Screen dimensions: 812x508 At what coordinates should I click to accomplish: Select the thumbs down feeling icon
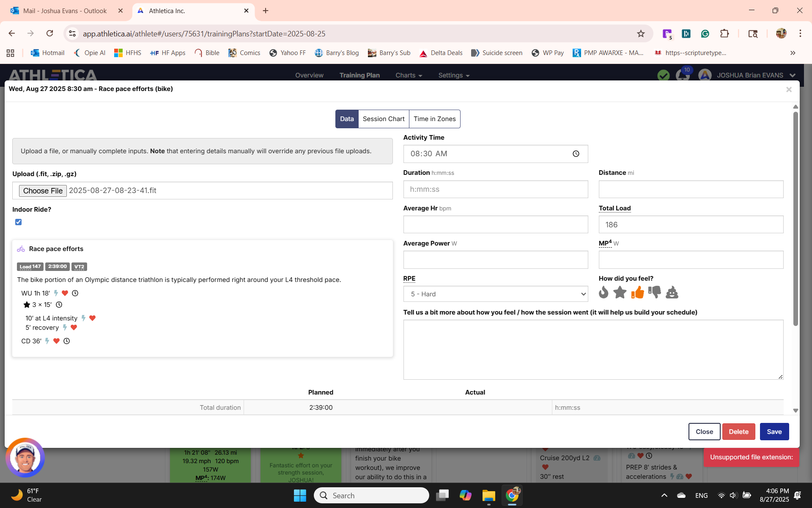pyautogui.click(x=655, y=293)
